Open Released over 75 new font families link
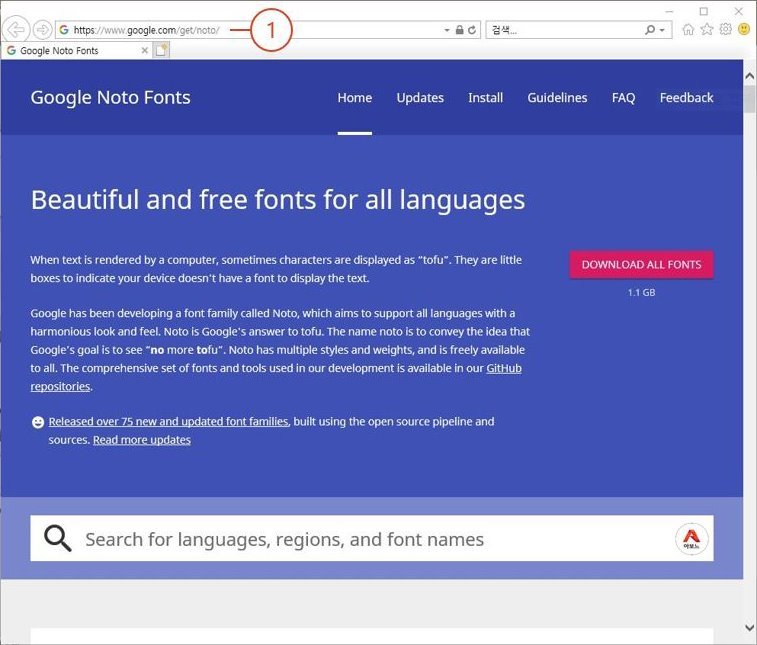 pos(168,421)
